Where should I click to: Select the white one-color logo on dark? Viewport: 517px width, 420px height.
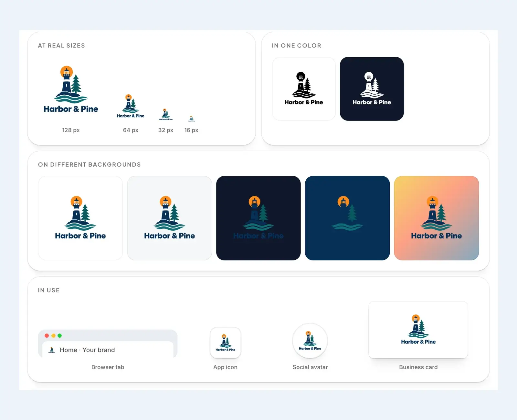(372, 89)
